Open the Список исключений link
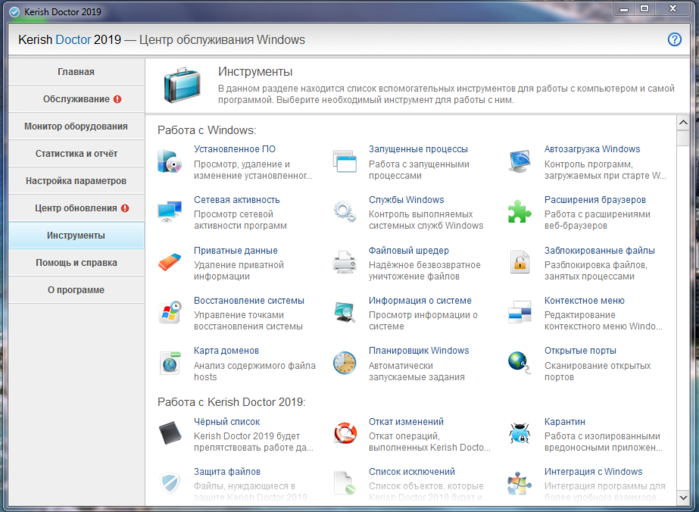The height and width of the screenshot is (512, 699). 411,471
